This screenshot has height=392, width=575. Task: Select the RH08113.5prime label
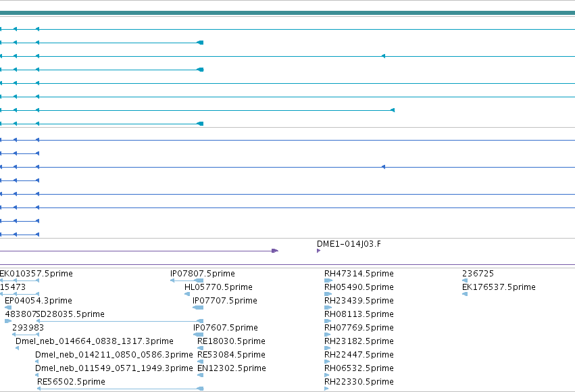point(359,314)
